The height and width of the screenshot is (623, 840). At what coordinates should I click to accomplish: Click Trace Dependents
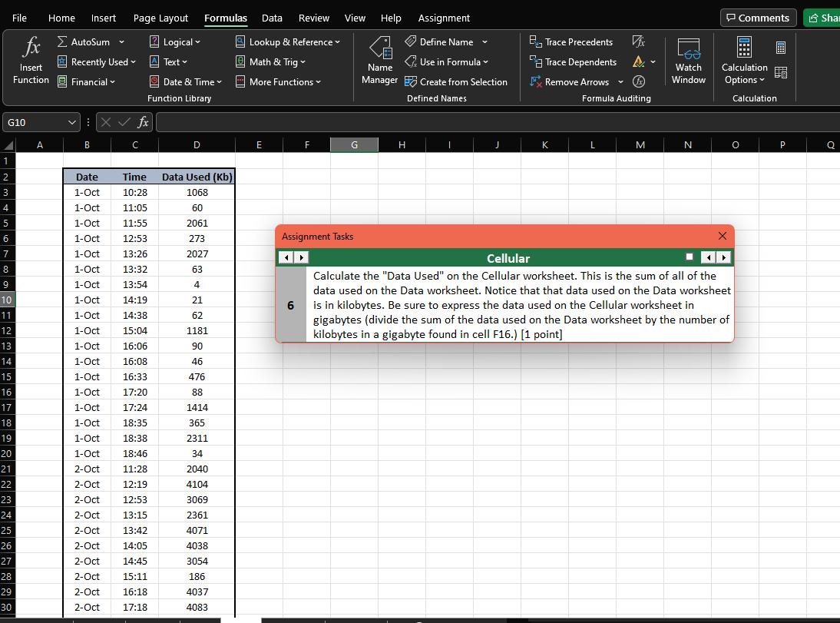coord(574,61)
